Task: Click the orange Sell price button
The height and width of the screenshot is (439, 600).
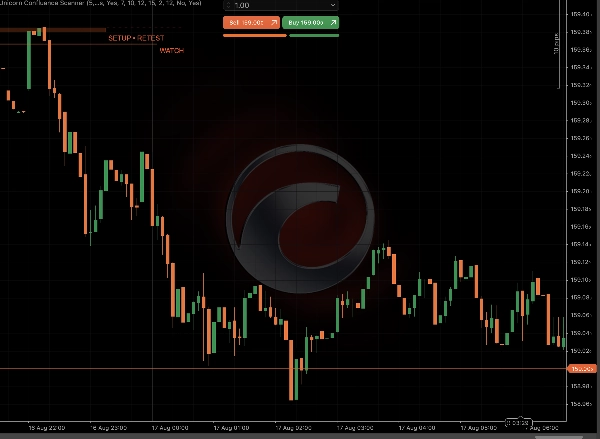Action: tap(251, 23)
